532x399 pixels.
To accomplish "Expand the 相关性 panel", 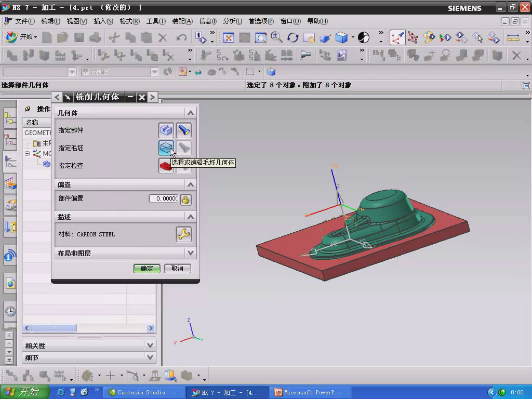I will click(x=150, y=345).
